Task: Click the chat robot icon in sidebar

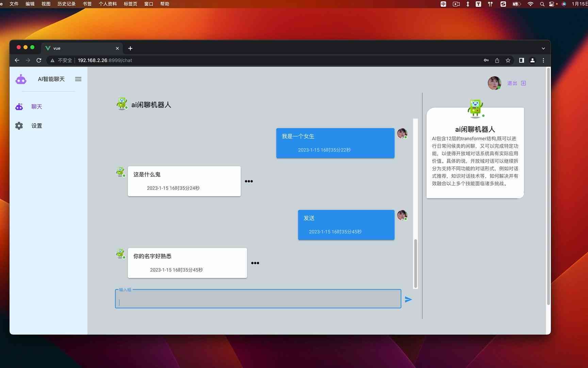Action: click(19, 107)
